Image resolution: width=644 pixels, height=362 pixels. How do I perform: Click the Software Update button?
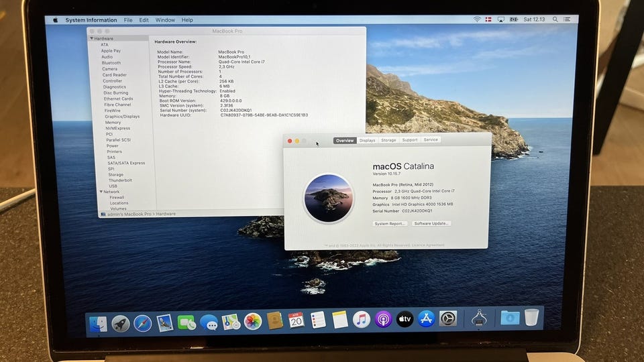click(431, 223)
